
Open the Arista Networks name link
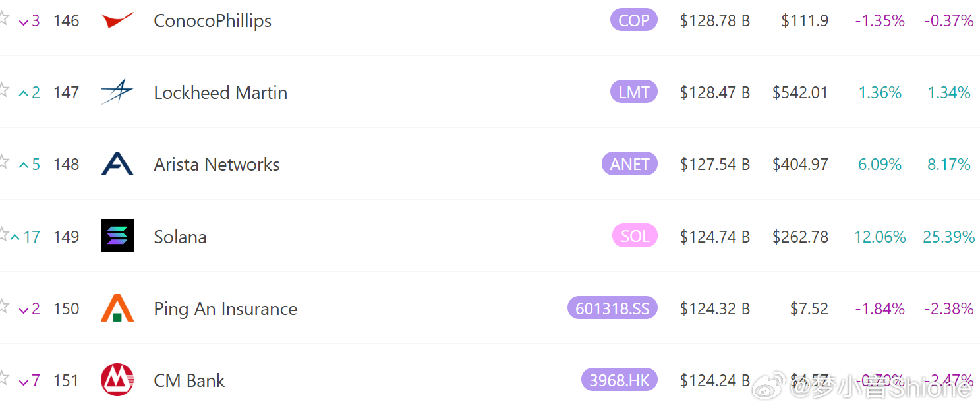[x=217, y=164]
